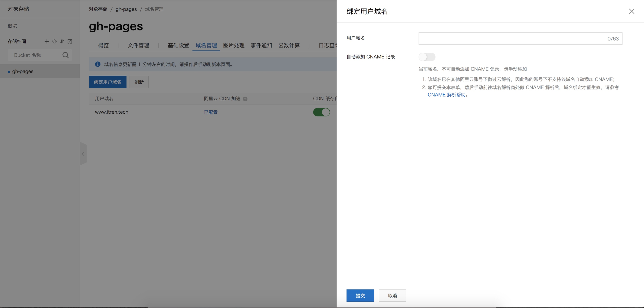Click the plus icon to create a bucket
Viewport: 644px width, 308px height.
tap(46, 42)
